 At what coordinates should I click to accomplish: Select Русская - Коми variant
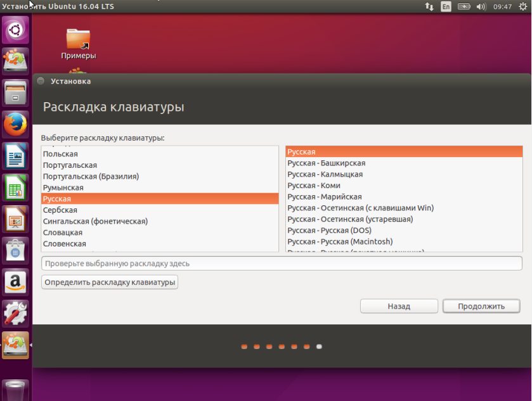404,186
